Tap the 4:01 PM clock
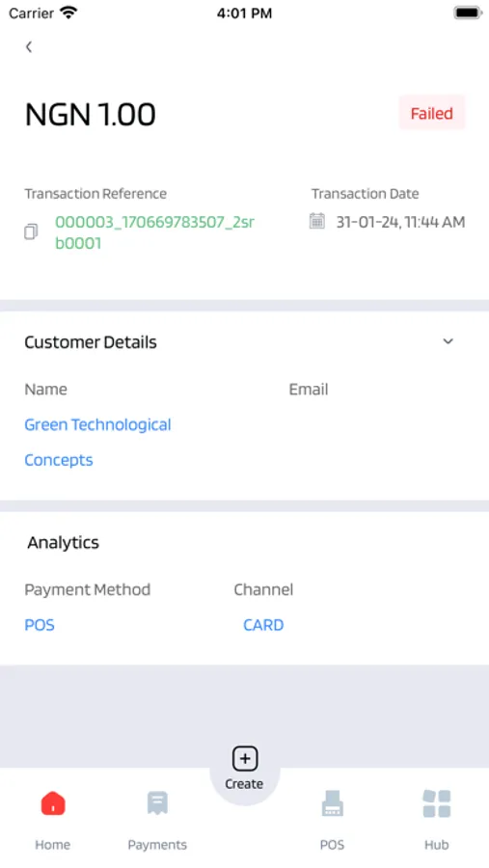 pyautogui.click(x=244, y=14)
